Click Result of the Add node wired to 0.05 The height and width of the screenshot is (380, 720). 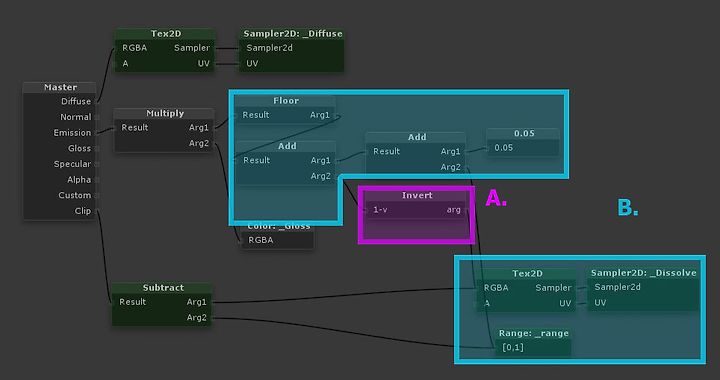coord(386,151)
